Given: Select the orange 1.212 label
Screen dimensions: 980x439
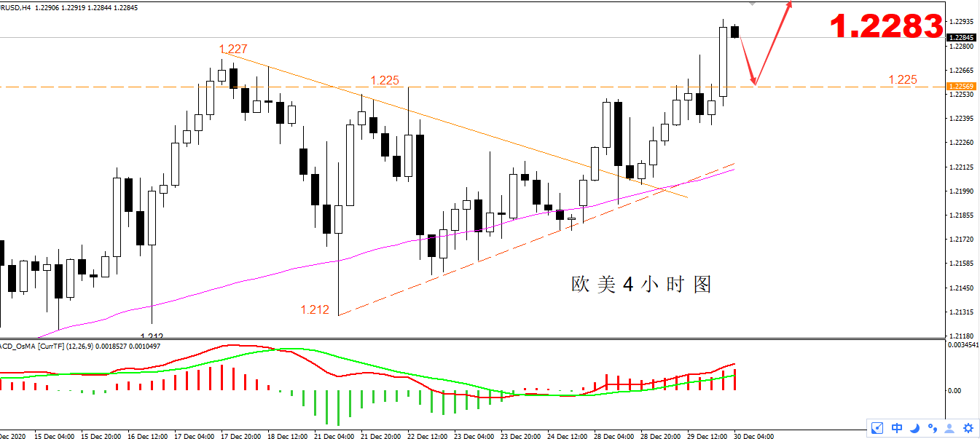Looking at the screenshot, I should point(315,310).
